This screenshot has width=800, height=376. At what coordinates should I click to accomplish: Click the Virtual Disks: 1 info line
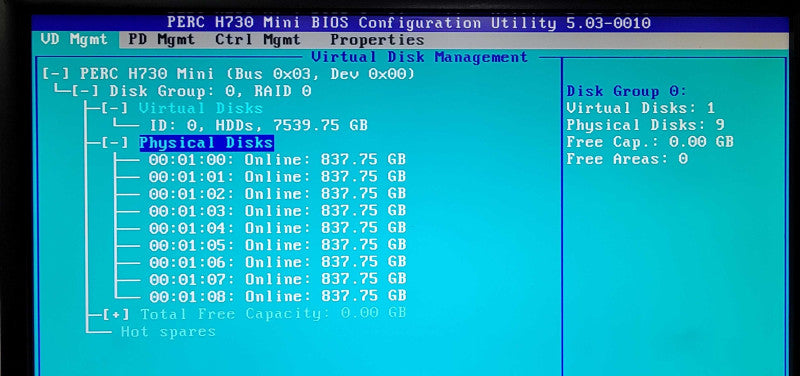tap(641, 108)
